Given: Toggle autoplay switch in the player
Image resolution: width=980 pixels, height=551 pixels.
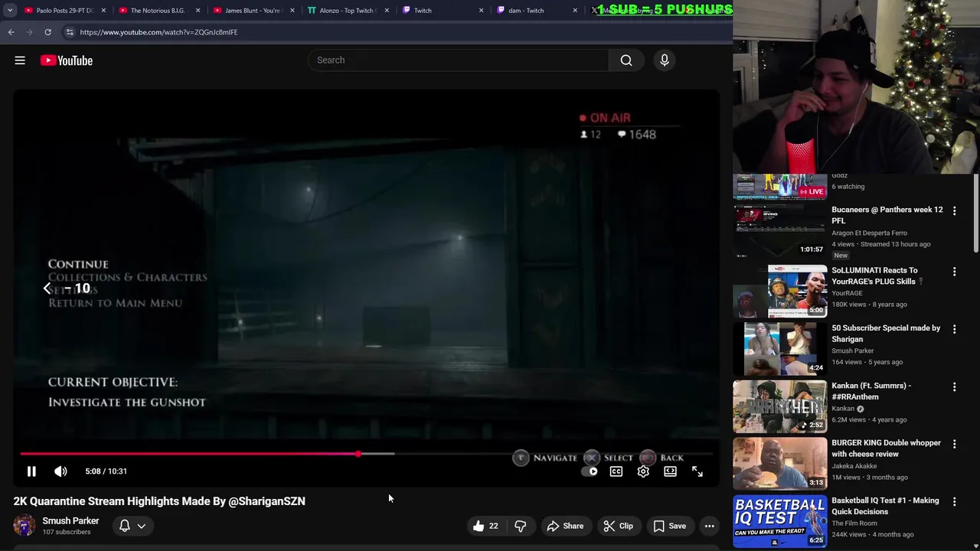Looking at the screenshot, I should coord(590,471).
